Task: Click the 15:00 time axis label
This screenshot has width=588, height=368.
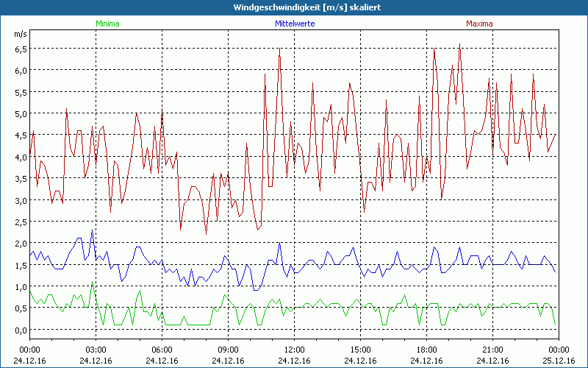Action: [x=360, y=349]
